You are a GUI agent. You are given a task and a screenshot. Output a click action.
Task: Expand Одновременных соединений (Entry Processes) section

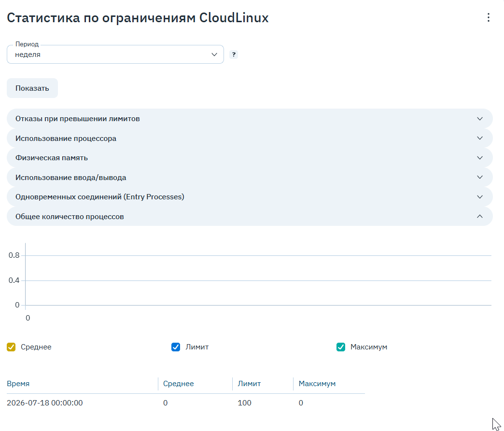(x=250, y=197)
